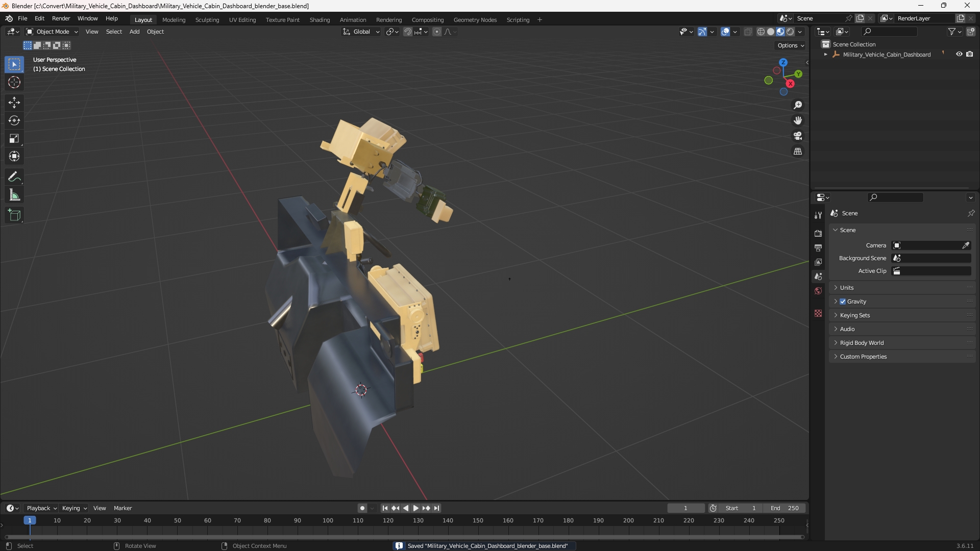Toggle the Gravity checkbox

tap(843, 302)
